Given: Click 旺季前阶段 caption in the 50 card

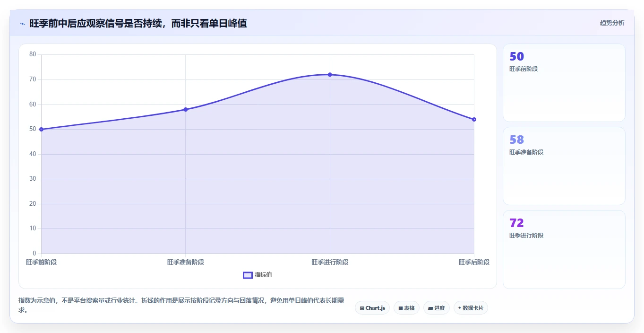Looking at the screenshot, I should pos(524,69).
